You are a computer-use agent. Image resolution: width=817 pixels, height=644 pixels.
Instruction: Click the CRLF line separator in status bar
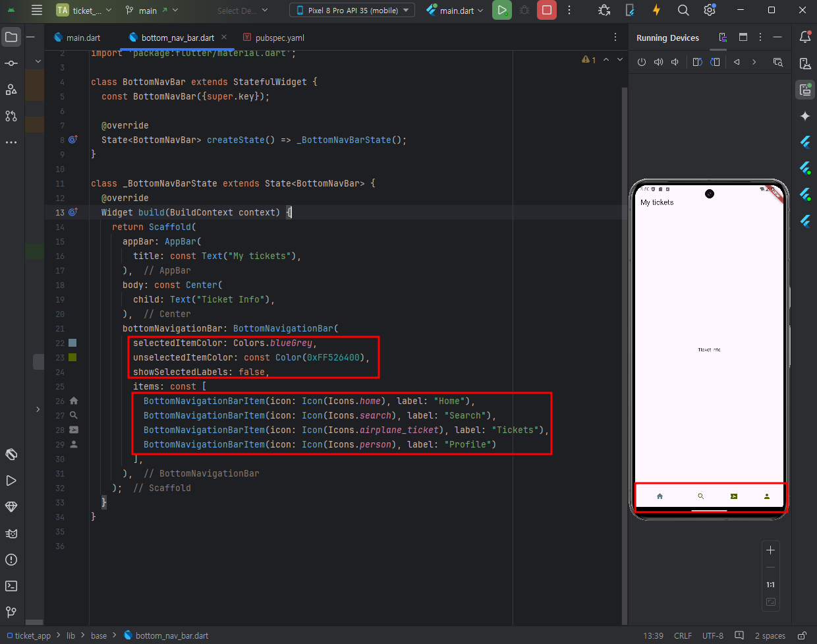(x=683, y=635)
